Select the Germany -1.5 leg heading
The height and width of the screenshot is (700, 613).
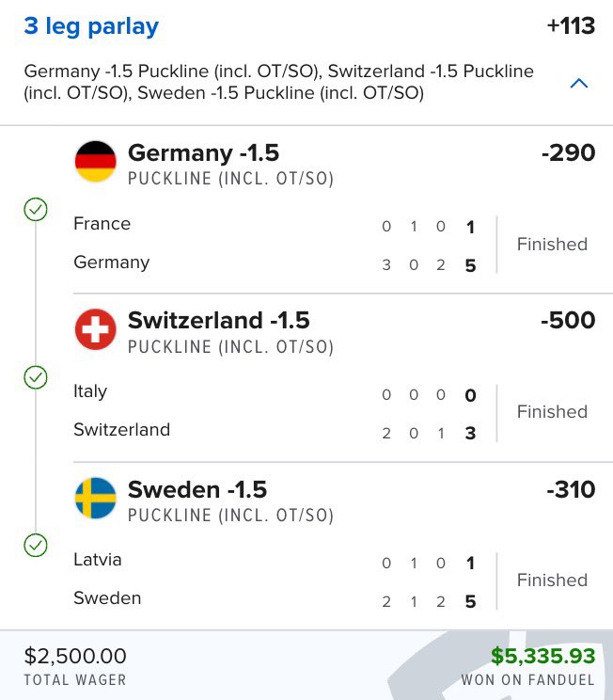click(x=203, y=153)
